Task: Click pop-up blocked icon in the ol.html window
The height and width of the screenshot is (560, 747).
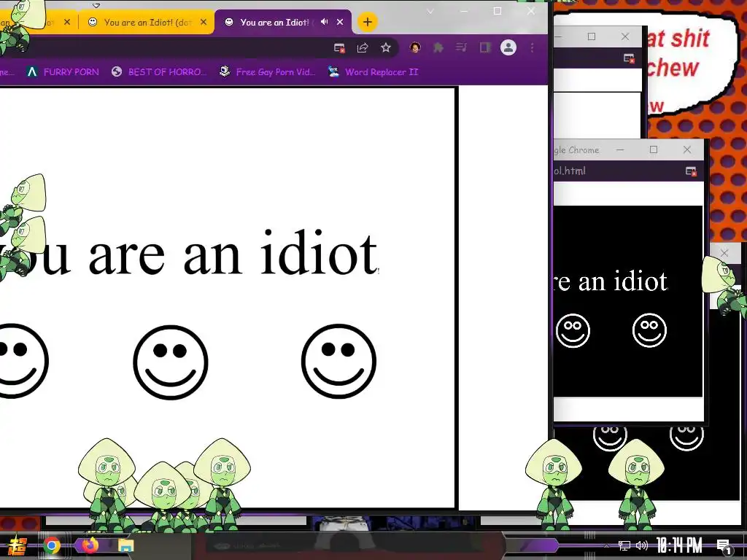Action: (x=691, y=171)
